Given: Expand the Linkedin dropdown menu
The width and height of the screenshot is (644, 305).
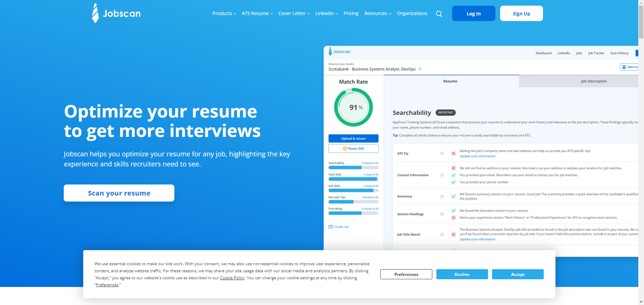Looking at the screenshot, I should pos(326,13).
